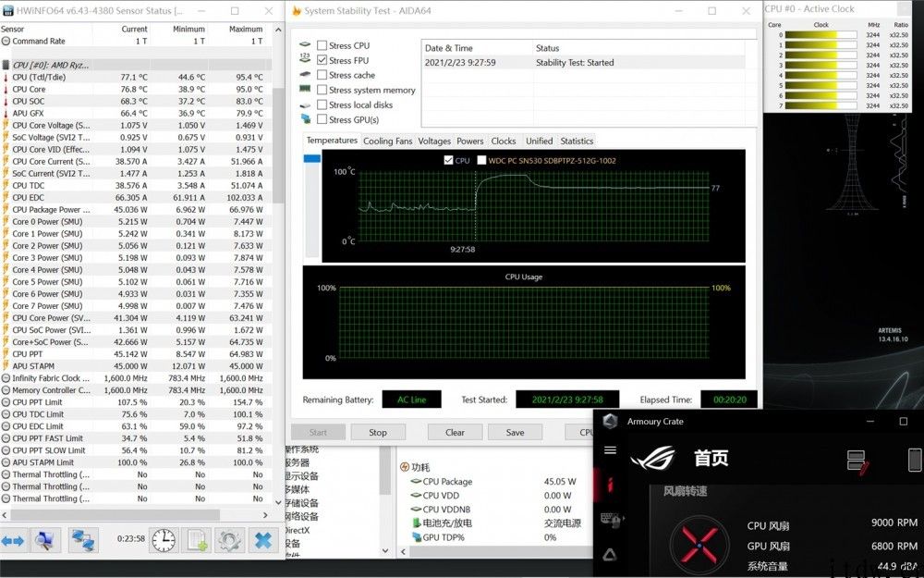Click the Save button in AIDA64
The height and width of the screenshot is (578, 924).
pyautogui.click(x=515, y=432)
